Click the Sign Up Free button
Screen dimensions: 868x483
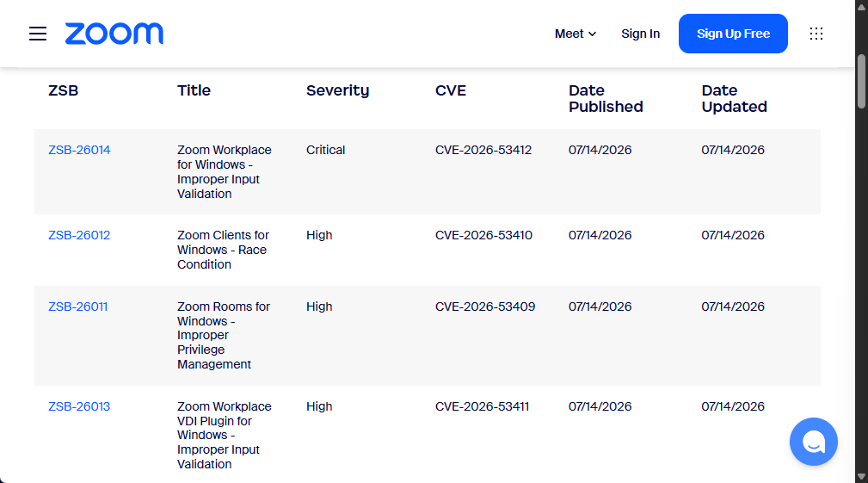pos(733,34)
